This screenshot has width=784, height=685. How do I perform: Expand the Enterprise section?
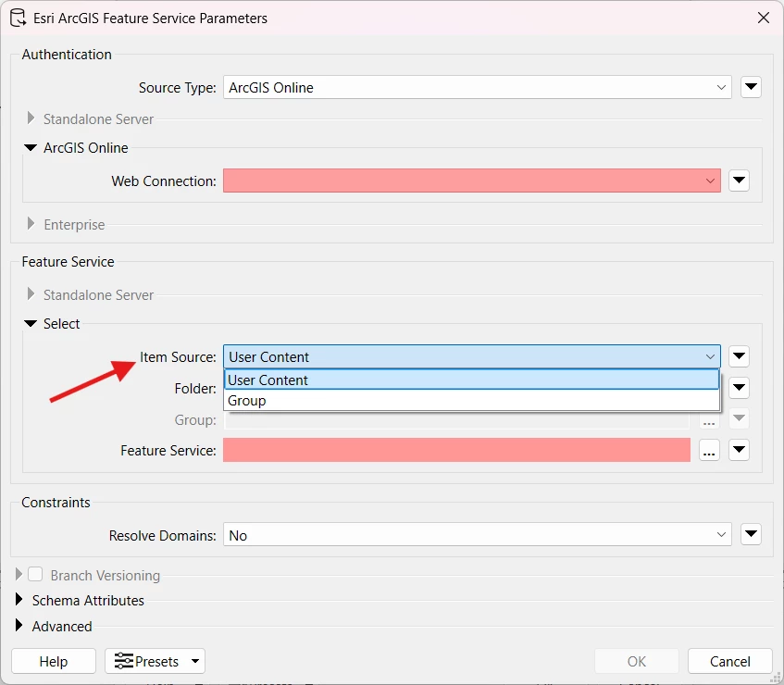click(31, 224)
